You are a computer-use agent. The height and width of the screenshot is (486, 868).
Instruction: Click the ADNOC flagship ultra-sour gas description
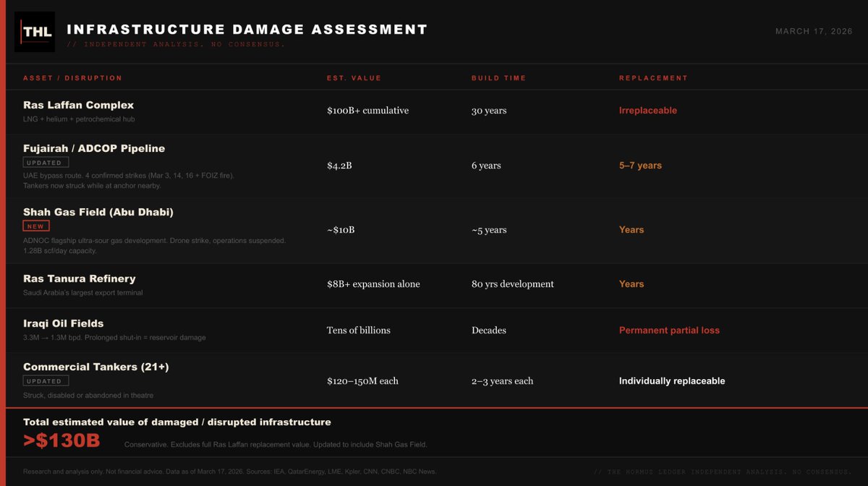155,245
